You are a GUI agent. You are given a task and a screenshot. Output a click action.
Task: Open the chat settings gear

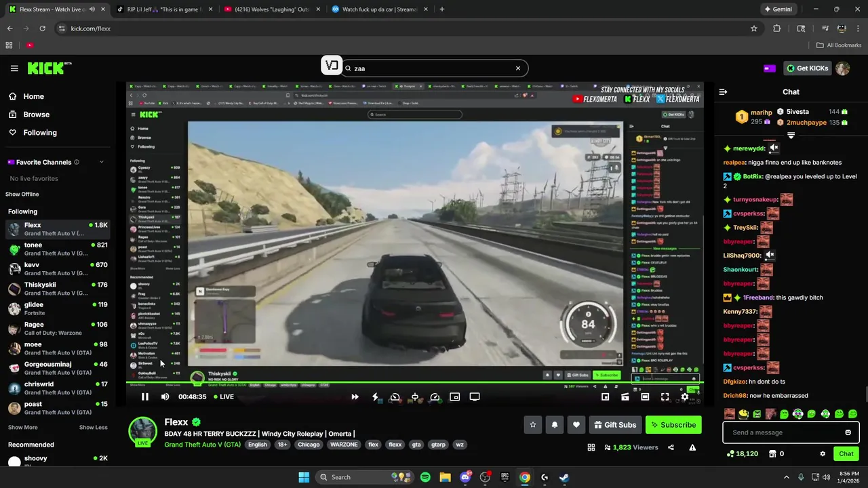pos(823,454)
